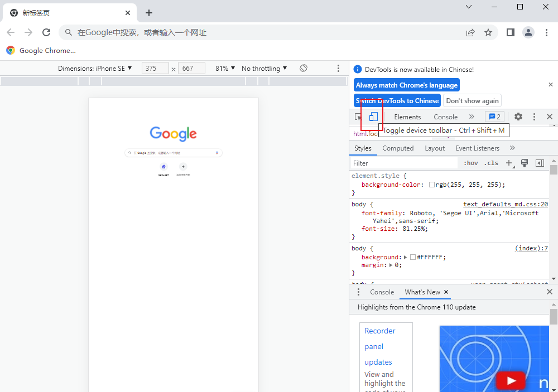Go back to previous page
Image resolution: width=558 pixels, height=392 pixels.
coord(11,32)
